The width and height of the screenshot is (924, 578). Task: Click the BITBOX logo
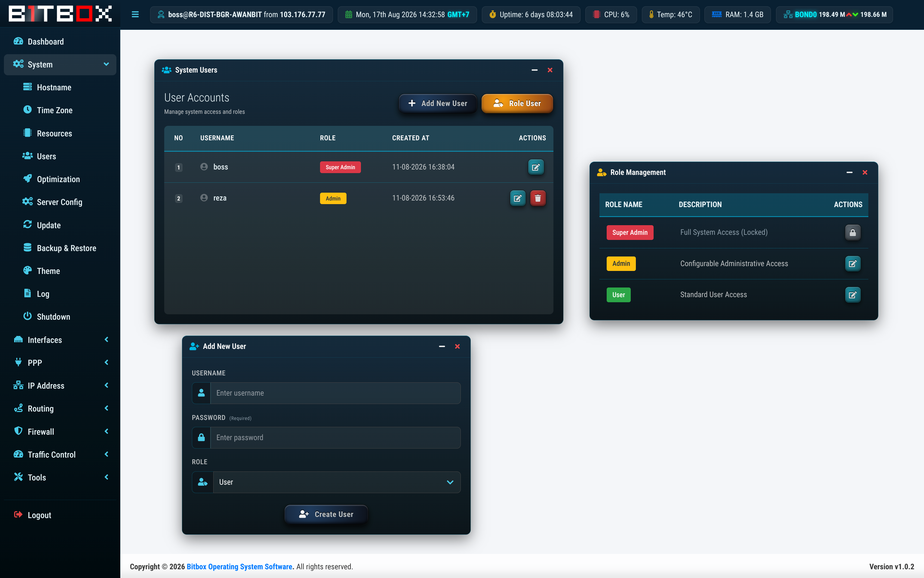[60, 13]
